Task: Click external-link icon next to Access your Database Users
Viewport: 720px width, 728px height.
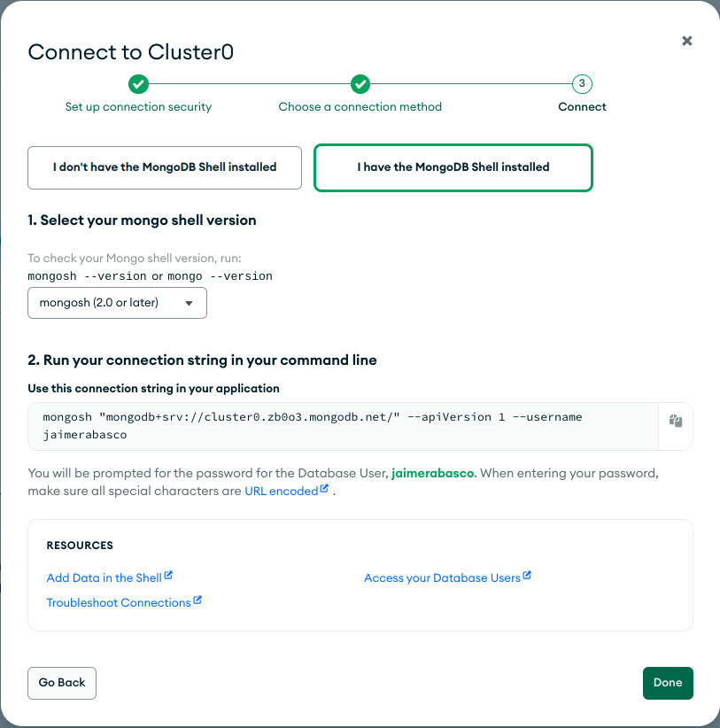Action: click(527, 576)
